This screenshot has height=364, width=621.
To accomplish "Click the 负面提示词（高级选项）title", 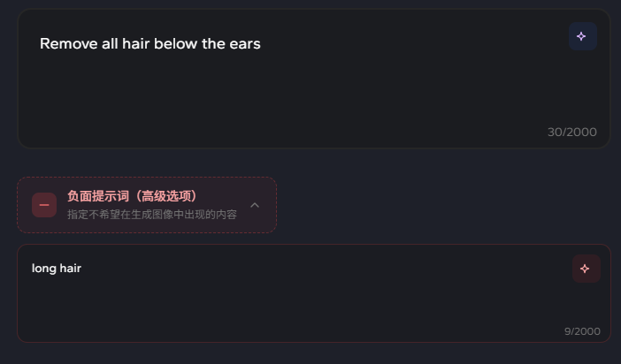I will click(x=132, y=196).
